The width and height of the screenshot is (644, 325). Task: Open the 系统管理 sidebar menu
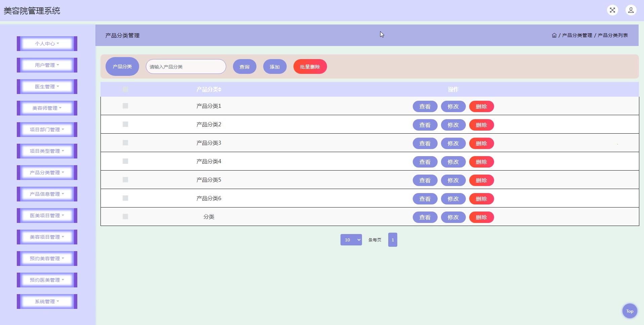[47, 301]
